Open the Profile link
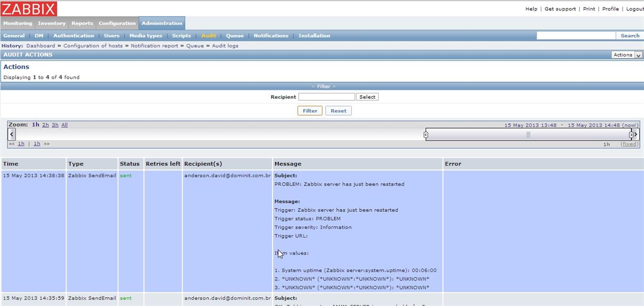Viewport: 644px width, 306px height. pyautogui.click(x=611, y=9)
